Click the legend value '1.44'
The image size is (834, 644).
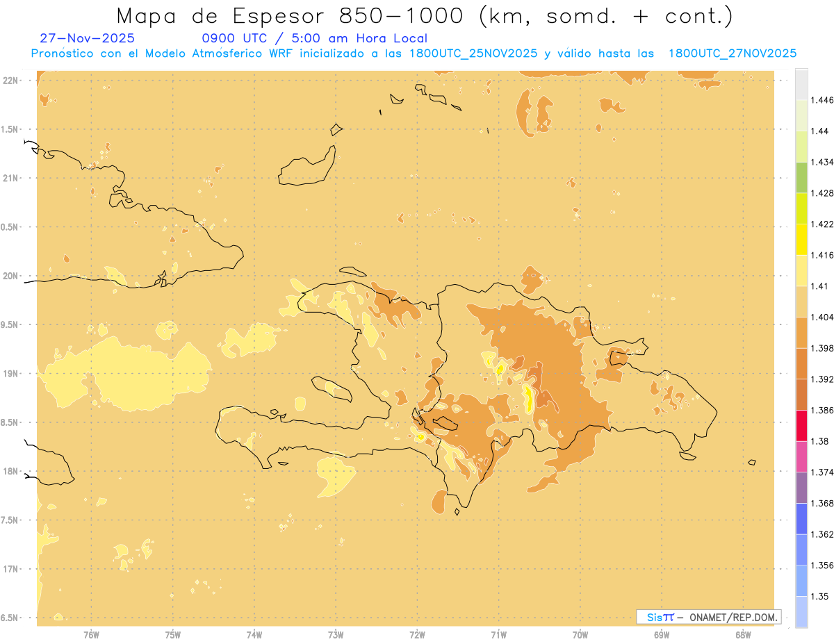820,131
